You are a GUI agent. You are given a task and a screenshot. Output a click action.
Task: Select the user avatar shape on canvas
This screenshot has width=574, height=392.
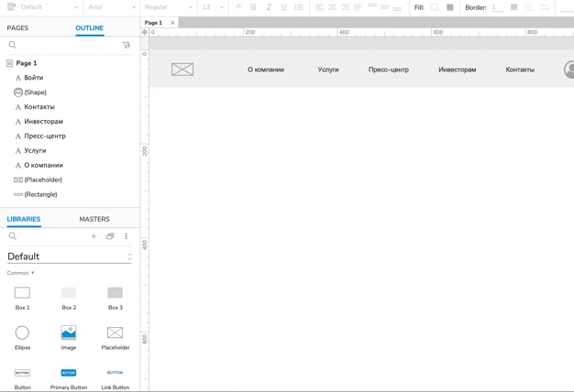click(x=568, y=70)
